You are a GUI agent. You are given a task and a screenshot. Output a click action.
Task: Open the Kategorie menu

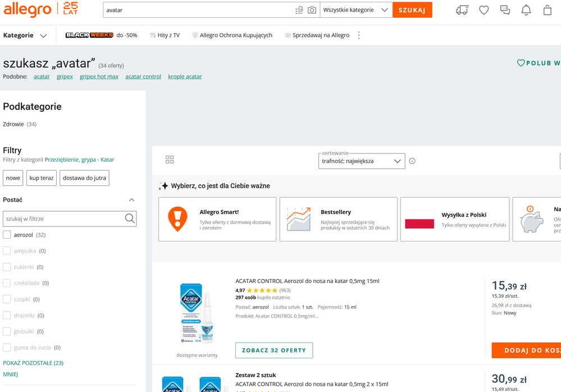coord(25,35)
